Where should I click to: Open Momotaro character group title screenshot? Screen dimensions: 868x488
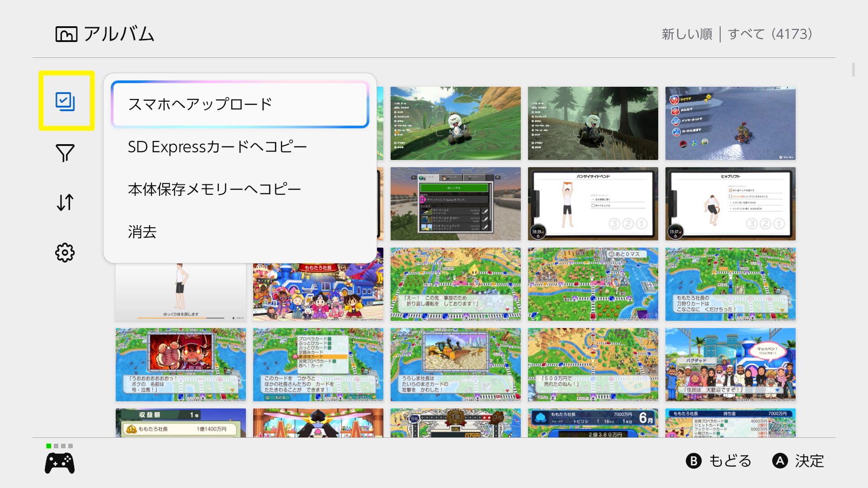(x=318, y=292)
